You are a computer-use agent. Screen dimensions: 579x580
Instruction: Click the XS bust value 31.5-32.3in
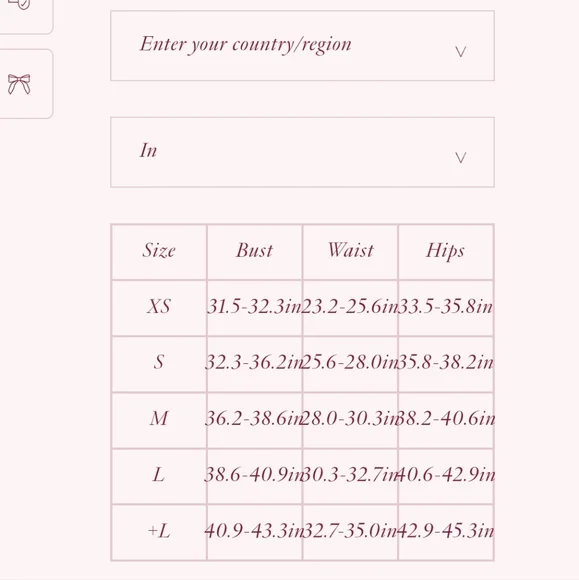pyautogui.click(x=255, y=306)
